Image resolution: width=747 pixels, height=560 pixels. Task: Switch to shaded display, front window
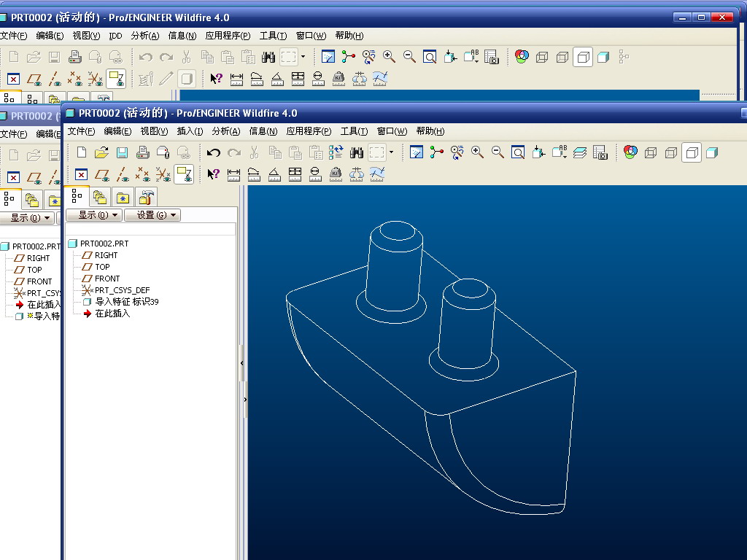(712, 152)
